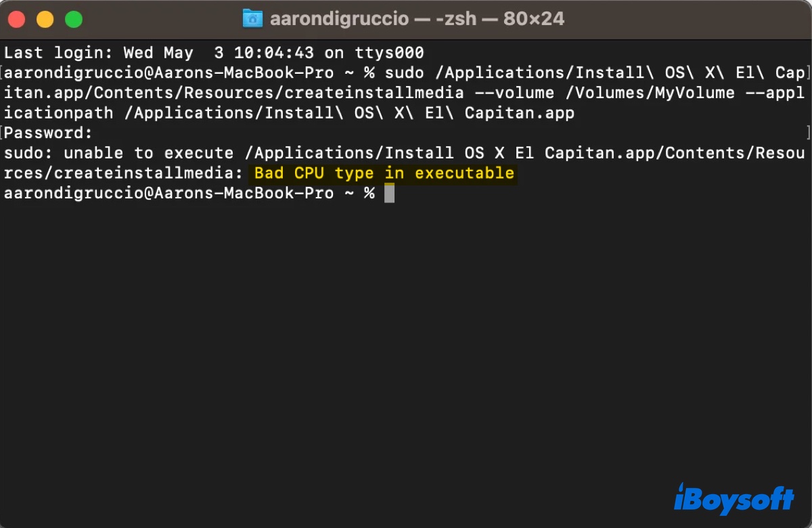Zoom the window with green button
812x528 pixels.
(x=73, y=20)
